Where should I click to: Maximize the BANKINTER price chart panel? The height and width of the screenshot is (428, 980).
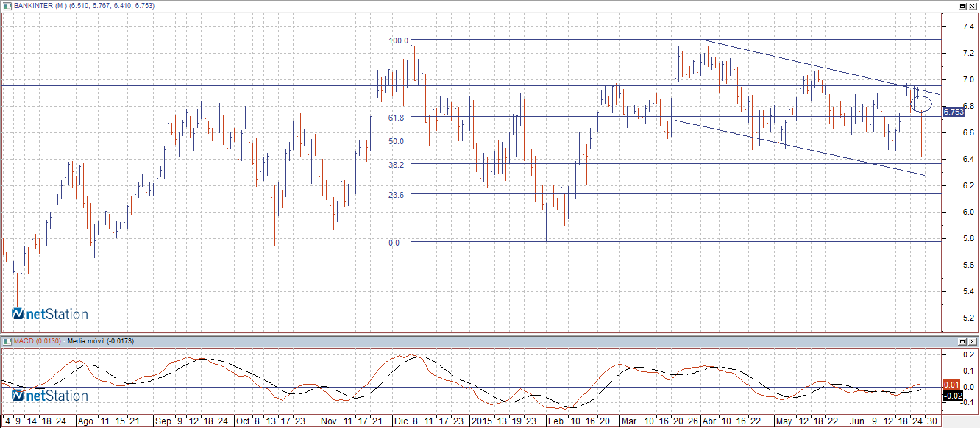click(x=962, y=6)
